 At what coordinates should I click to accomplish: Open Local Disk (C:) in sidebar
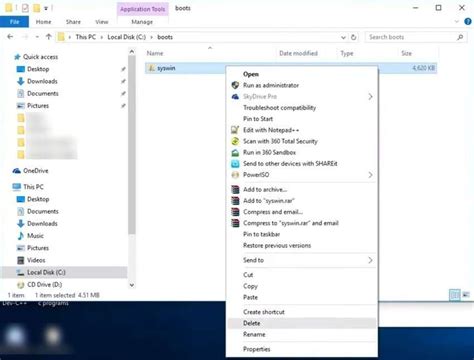(x=46, y=272)
